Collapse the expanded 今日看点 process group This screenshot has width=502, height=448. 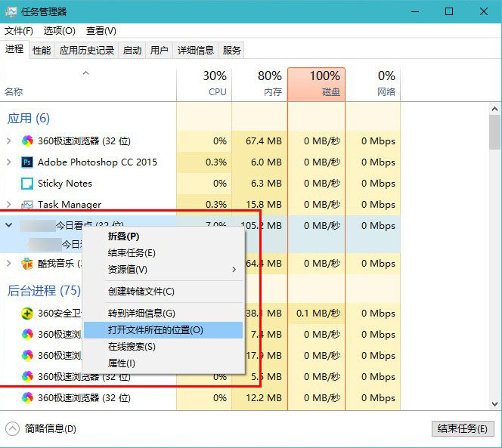[x=9, y=225]
